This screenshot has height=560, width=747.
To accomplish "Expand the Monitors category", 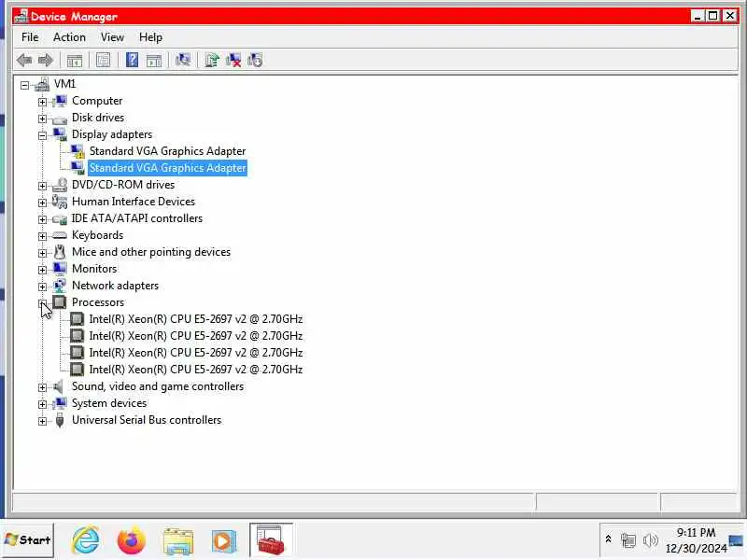I will 42,270.
